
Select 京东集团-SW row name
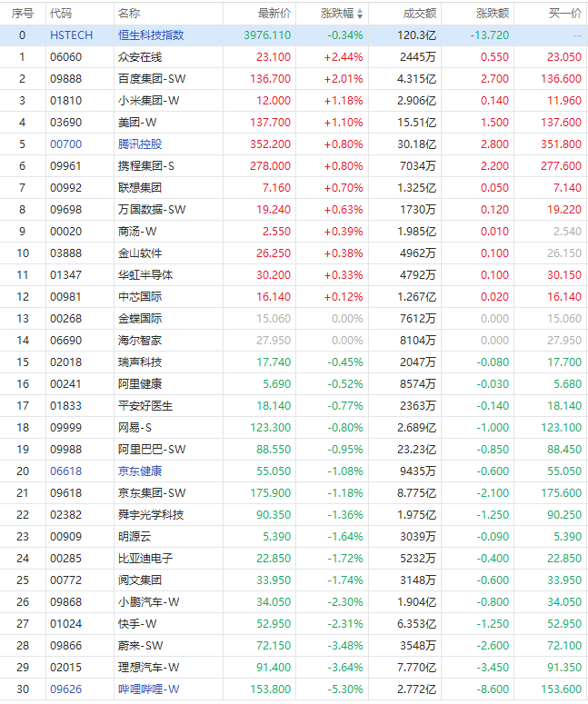pyautogui.click(x=152, y=493)
